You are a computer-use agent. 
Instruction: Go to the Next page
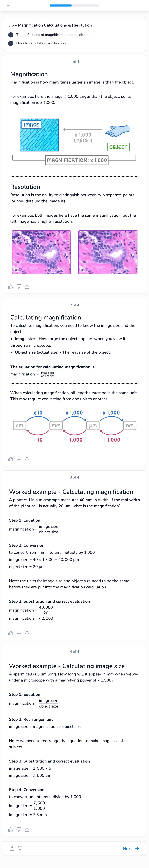click(131, 849)
